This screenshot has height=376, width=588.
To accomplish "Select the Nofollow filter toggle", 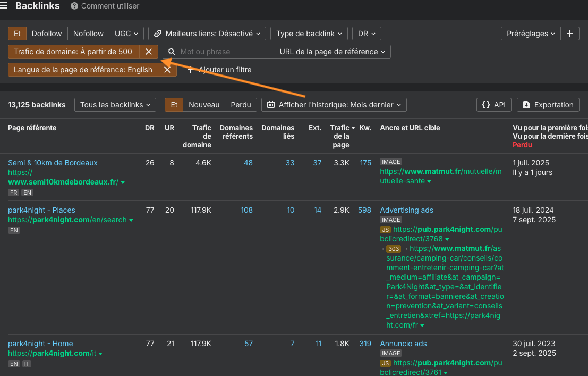I will (88, 34).
